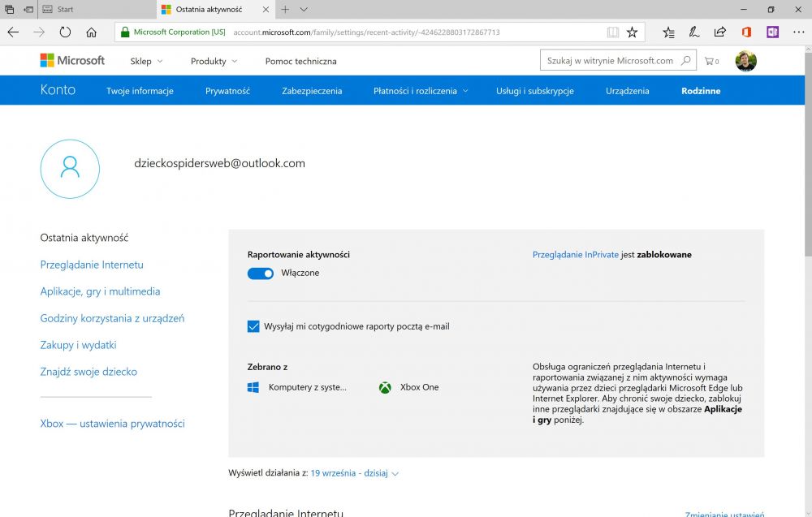
Task: Open Pomoc techniczna menu item
Action: click(301, 61)
